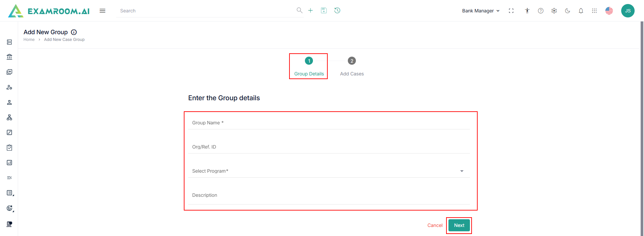Screen dimensions: 644x236
Task: Click the plus add icon in search bar
Action: click(311, 11)
